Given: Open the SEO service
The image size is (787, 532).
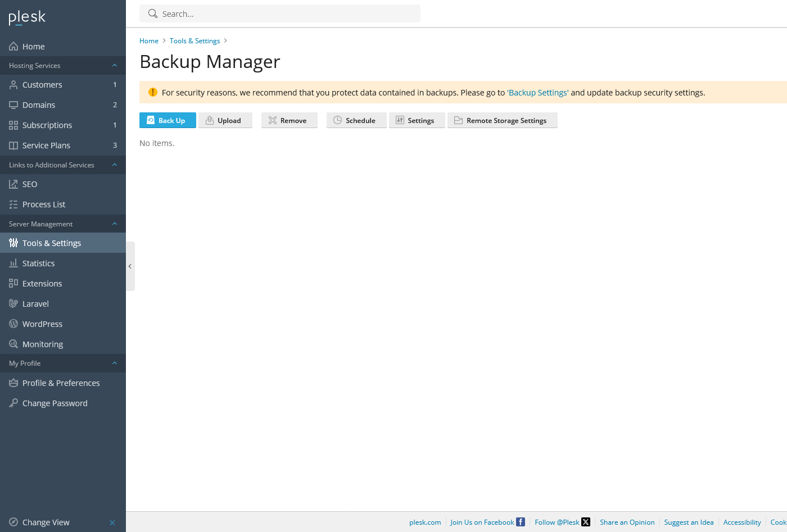Looking at the screenshot, I should pos(29,184).
